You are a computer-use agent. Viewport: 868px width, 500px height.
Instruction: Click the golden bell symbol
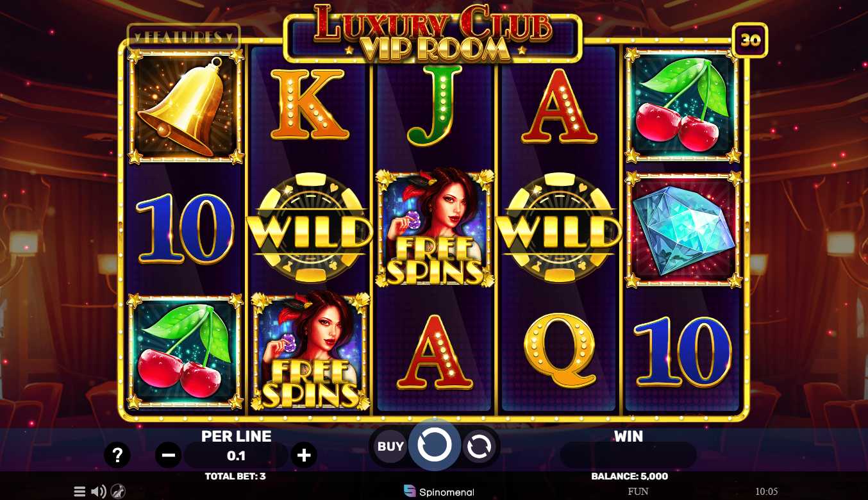click(185, 106)
